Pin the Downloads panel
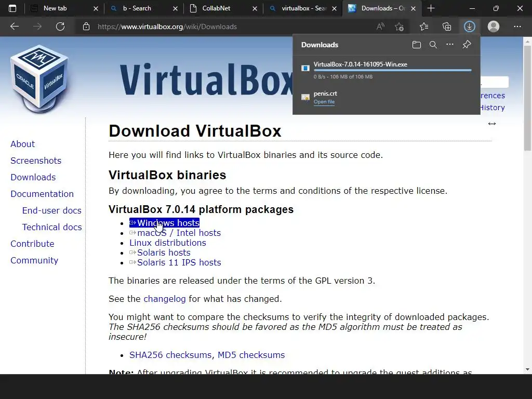The height and width of the screenshot is (399, 532). pos(467,45)
